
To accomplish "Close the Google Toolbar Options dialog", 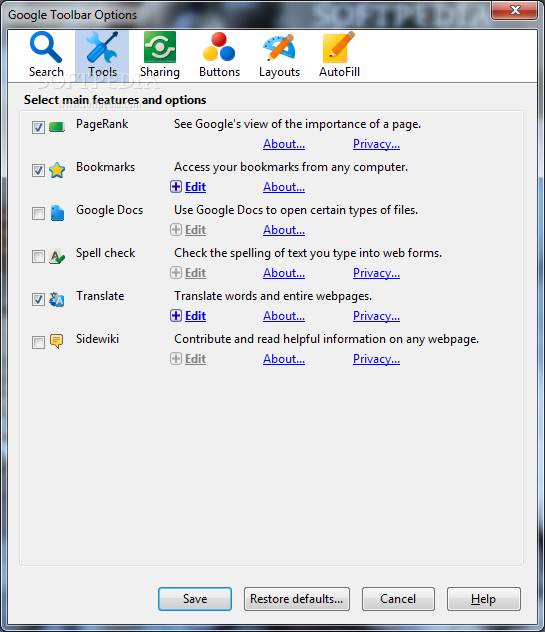I will (x=514, y=10).
